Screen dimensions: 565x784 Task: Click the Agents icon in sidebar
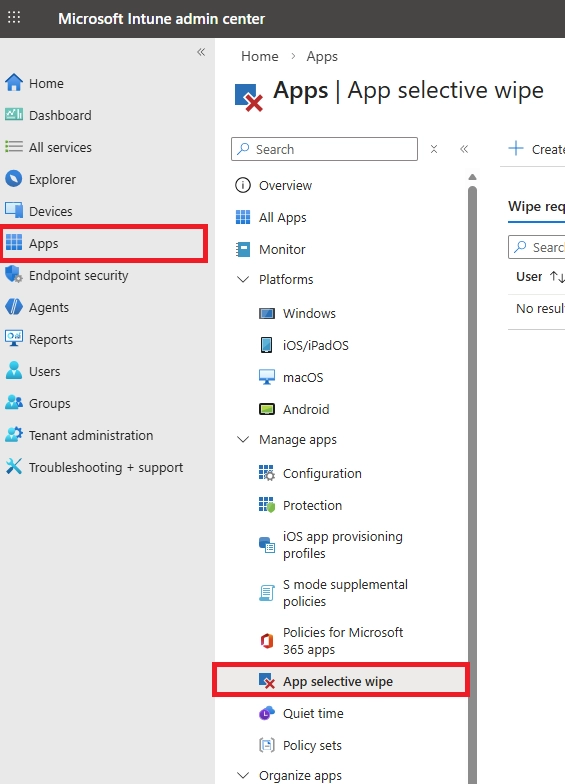pyautogui.click(x=14, y=307)
